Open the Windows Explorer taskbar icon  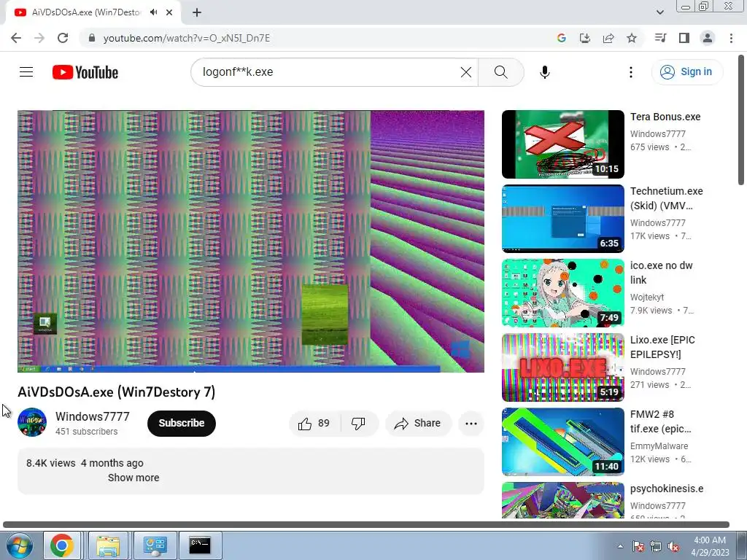tap(108, 545)
